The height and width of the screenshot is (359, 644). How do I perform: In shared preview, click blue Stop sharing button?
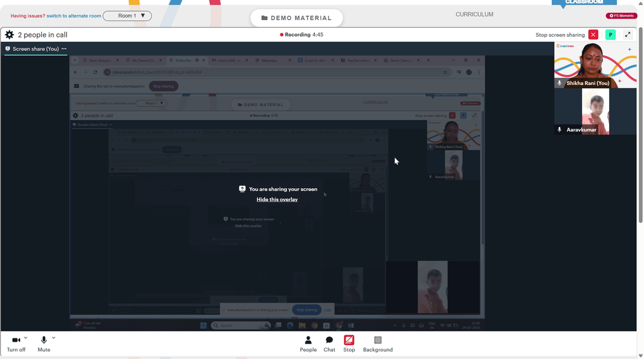pyautogui.click(x=307, y=309)
